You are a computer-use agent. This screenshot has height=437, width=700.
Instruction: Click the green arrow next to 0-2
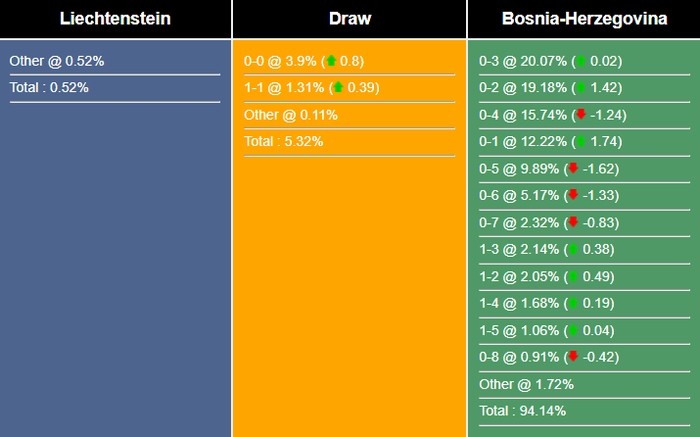click(x=580, y=88)
